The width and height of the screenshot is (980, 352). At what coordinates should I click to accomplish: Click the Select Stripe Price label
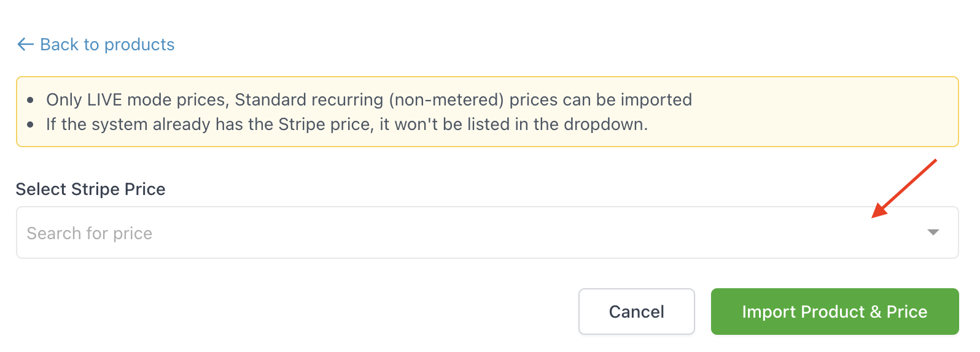click(90, 189)
